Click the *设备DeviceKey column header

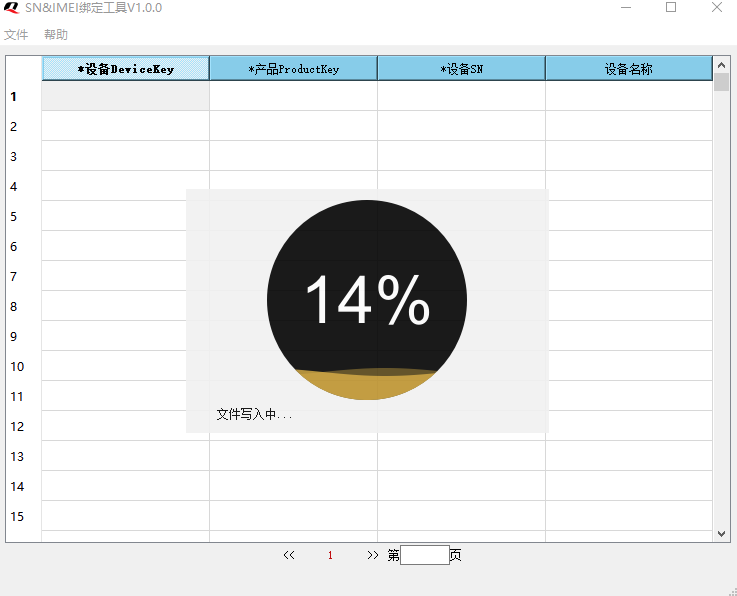(125, 69)
